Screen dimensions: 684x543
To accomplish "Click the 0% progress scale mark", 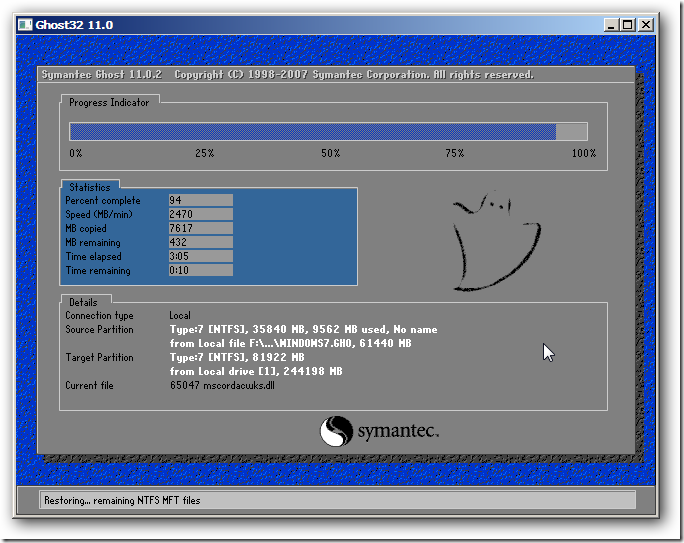I will point(76,153).
